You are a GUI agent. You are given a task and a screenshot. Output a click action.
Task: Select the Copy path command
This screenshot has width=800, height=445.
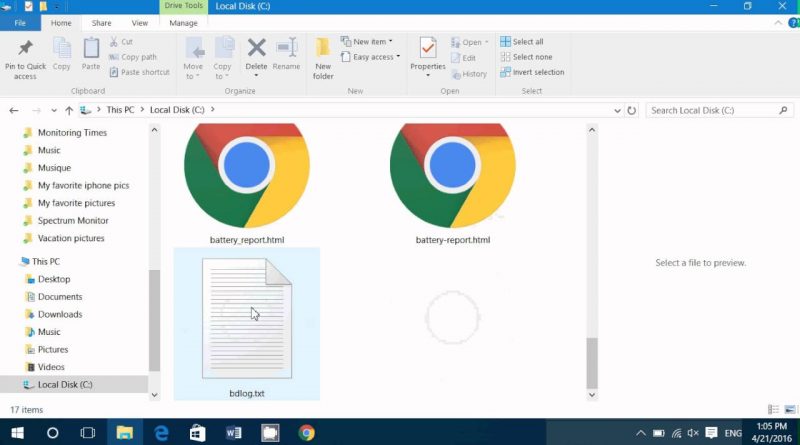[x=133, y=57]
